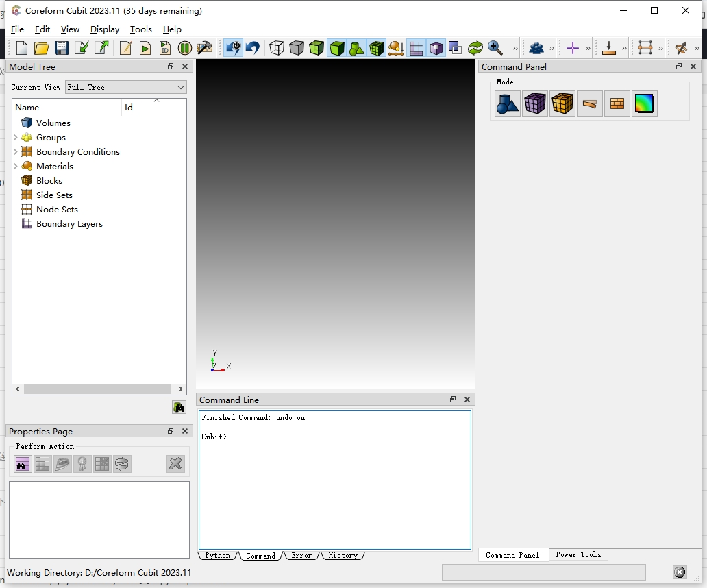
Task: Click the blue people group icon
Action: pos(536,48)
